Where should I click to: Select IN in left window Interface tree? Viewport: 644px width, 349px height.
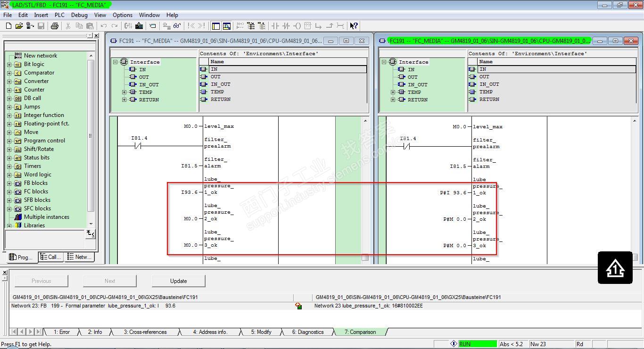(142, 69)
